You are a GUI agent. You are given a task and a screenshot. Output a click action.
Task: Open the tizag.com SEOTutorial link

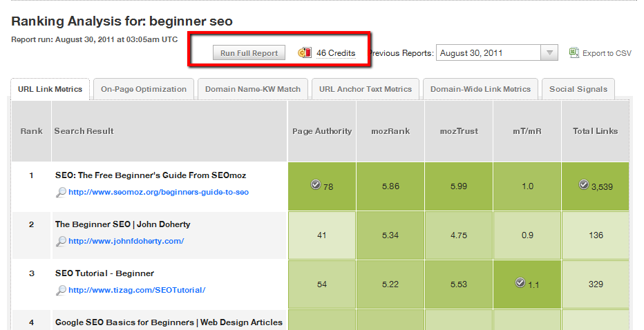(x=137, y=290)
